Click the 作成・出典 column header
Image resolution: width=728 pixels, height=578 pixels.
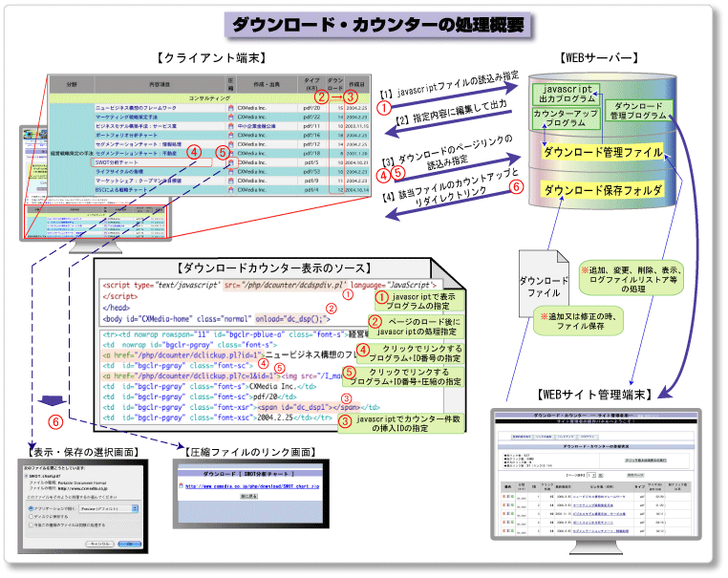267,84
